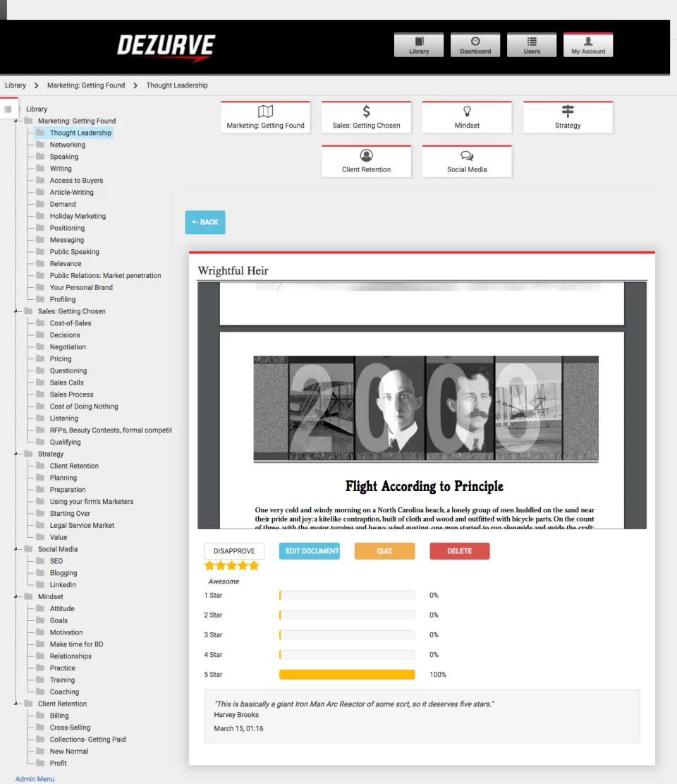Select the Social Media chat tile
This screenshot has width=677, height=784.
coord(467,161)
